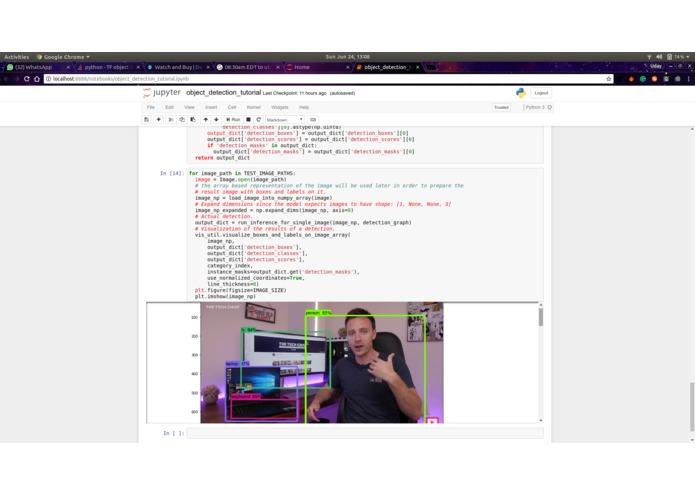The height and width of the screenshot is (494, 695).
Task: Click the localhost address bar
Action: click(326, 79)
